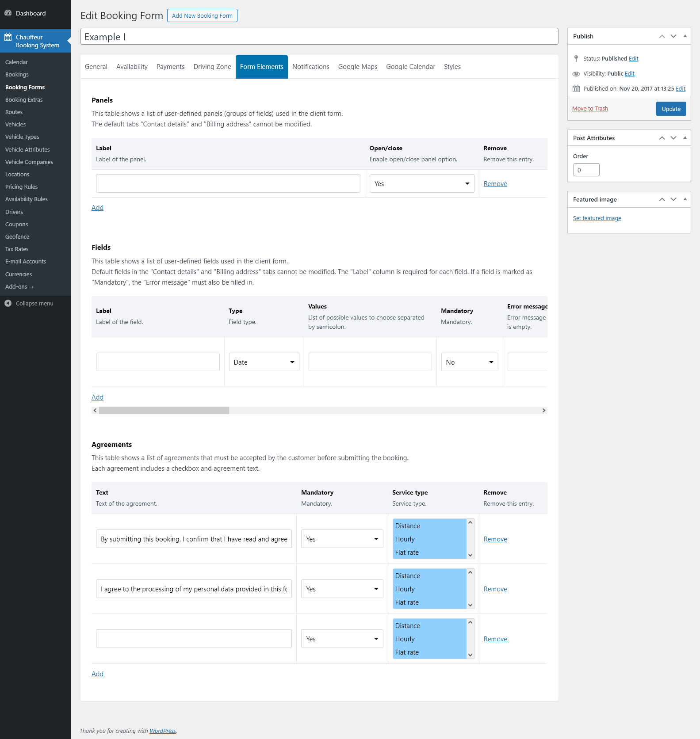Click the Featured image move-up arrow
This screenshot has width=700, height=739.
pos(662,199)
